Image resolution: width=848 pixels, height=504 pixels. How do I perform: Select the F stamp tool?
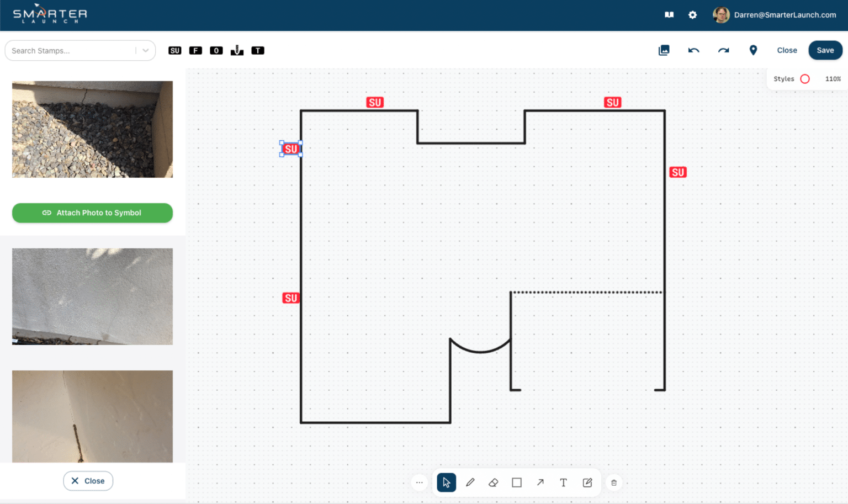pyautogui.click(x=195, y=50)
